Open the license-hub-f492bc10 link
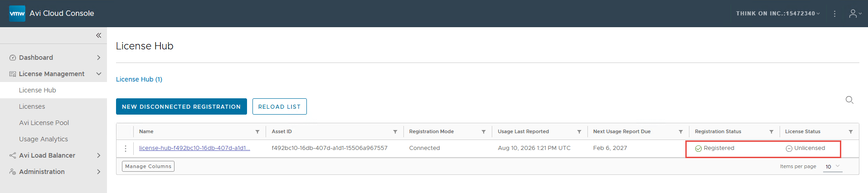Image resolution: width=868 pixels, height=193 pixels. pos(194,148)
